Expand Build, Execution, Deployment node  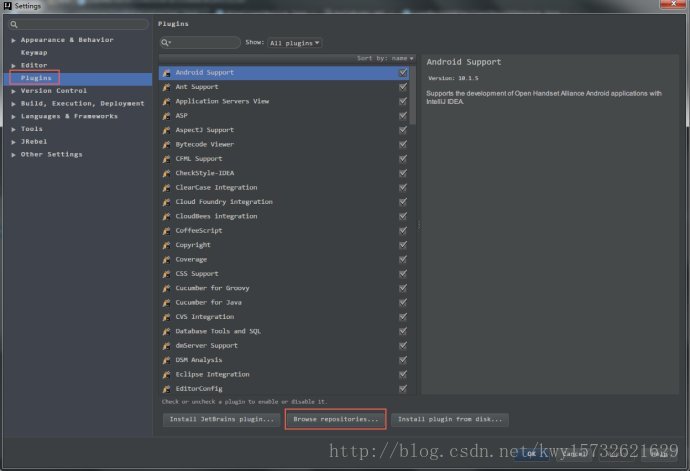tap(14, 104)
